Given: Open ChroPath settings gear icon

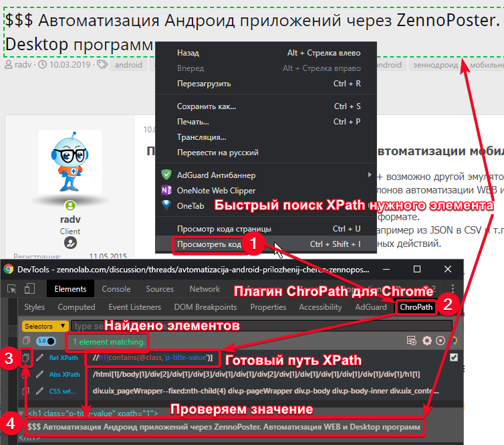Looking at the screenshot, I should pyautogui.click(x=427, y=341).
